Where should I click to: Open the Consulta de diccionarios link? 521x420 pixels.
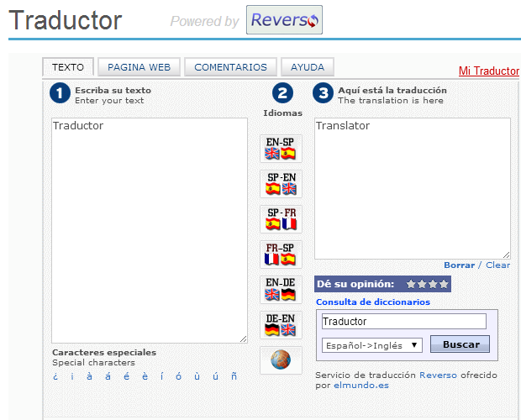373,302
